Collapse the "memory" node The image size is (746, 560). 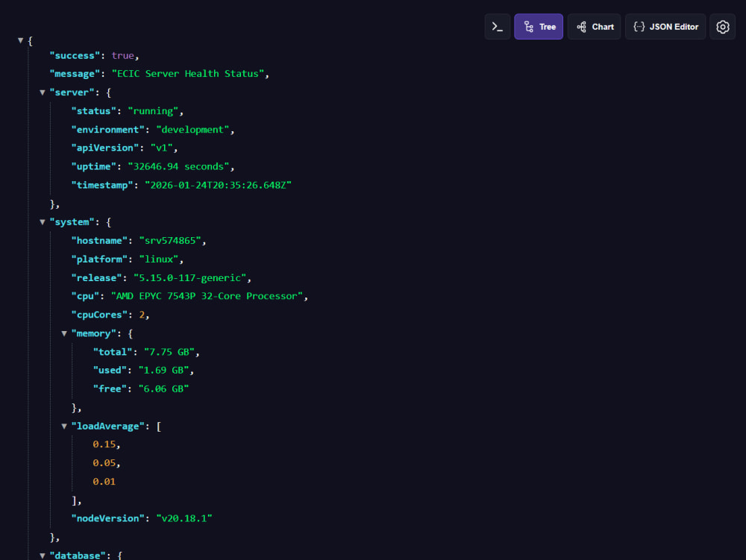coord(63,334)
